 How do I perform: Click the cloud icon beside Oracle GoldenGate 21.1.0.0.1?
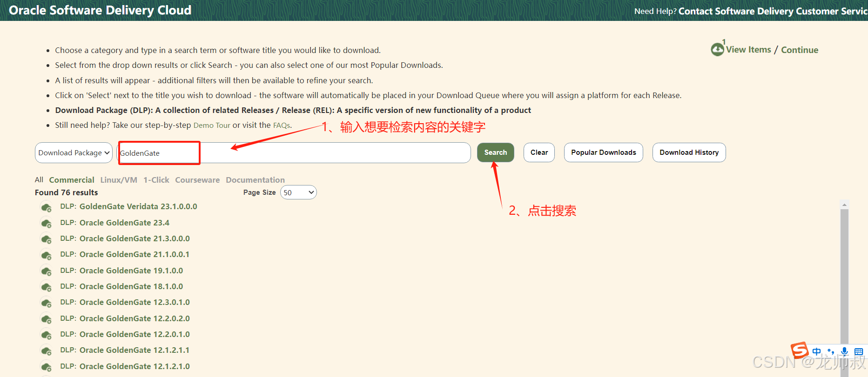click(46, 255)
